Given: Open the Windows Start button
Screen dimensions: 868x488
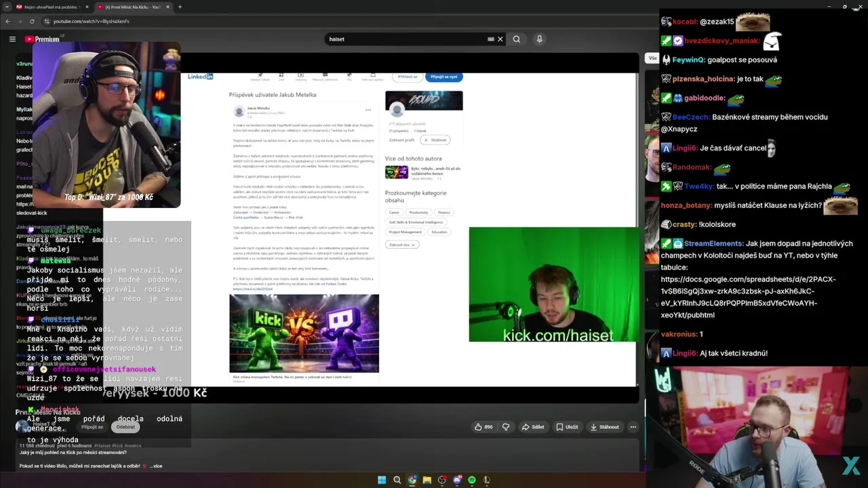Looking at the screenshot, I should pyautogui.click(x=382, y=480).
